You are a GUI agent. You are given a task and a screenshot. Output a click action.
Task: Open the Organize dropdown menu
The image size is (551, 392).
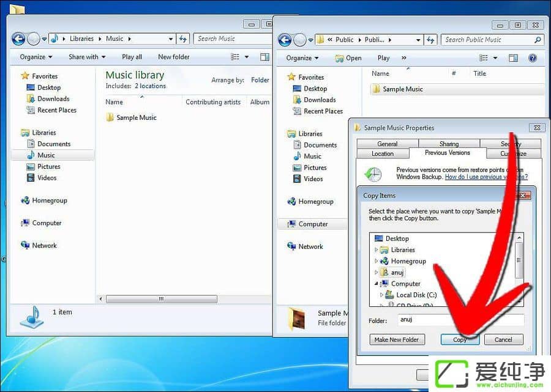click(34, 57)
